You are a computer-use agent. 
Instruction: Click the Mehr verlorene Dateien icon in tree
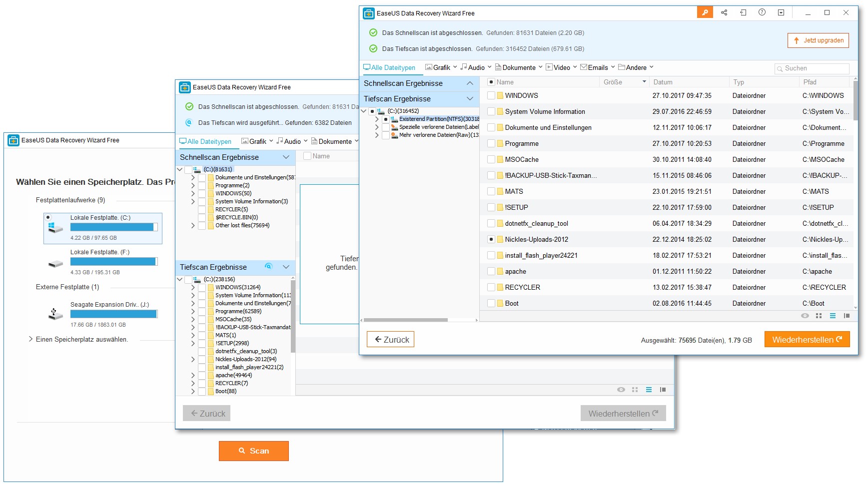tap(394, 135)
